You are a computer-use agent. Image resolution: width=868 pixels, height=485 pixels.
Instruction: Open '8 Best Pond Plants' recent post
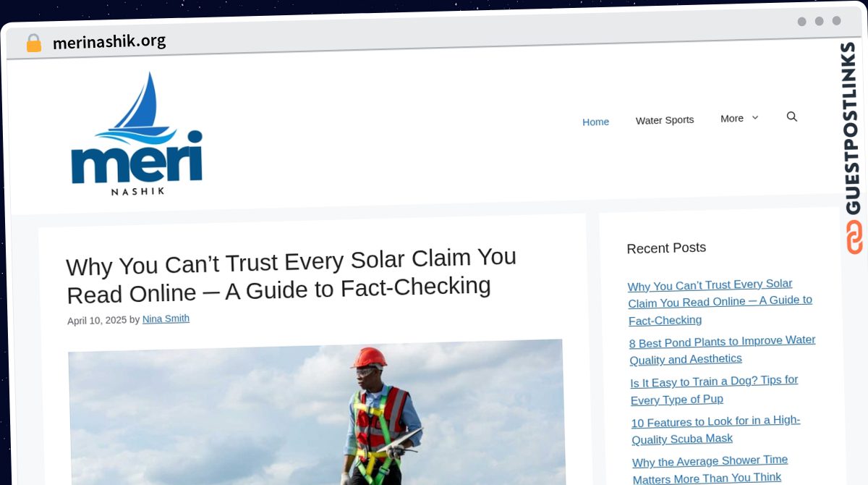(x=722, y=350)
